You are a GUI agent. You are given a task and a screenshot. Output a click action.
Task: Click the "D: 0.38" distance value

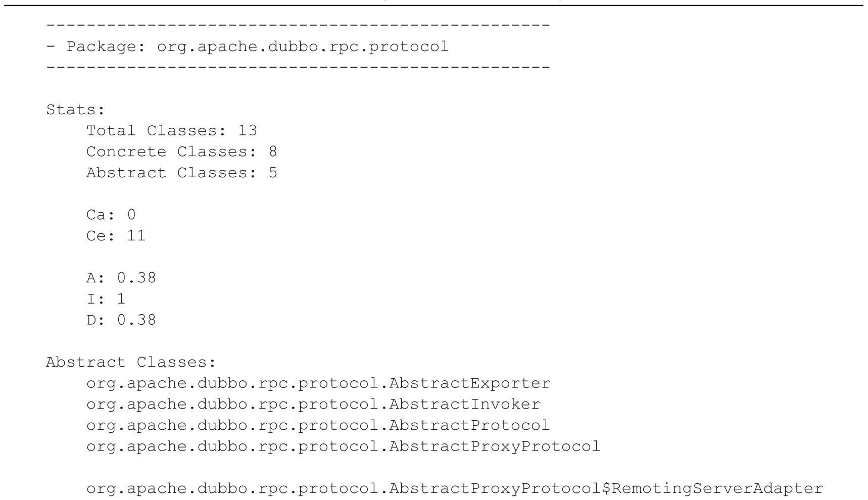click(x=121, y=320)
